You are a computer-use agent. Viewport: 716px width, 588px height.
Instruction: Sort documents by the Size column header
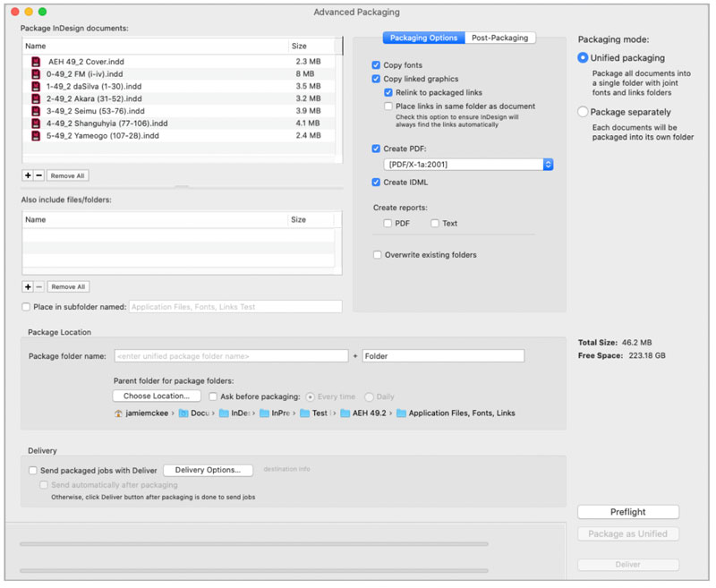pos(312,47)
